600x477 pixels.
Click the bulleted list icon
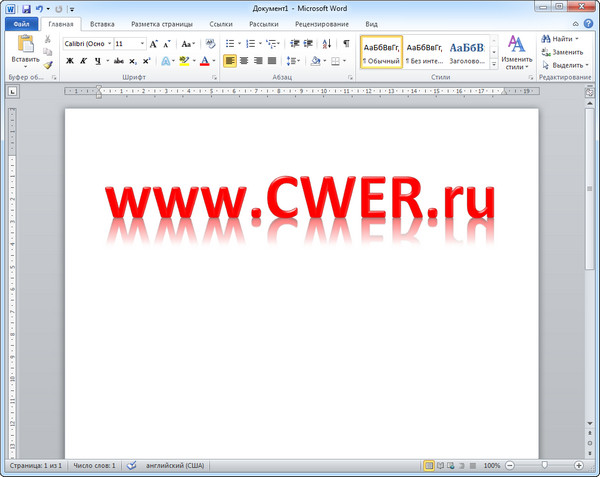coord(230,44)
